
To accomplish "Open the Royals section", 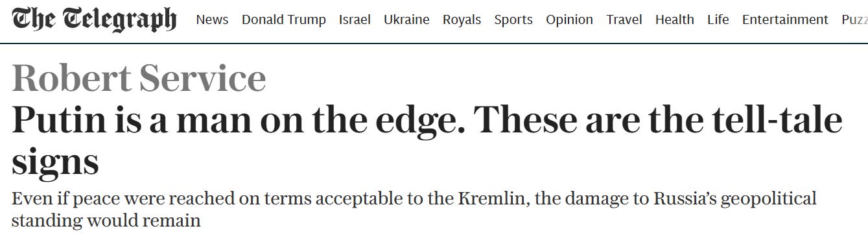I will point(462,19).
